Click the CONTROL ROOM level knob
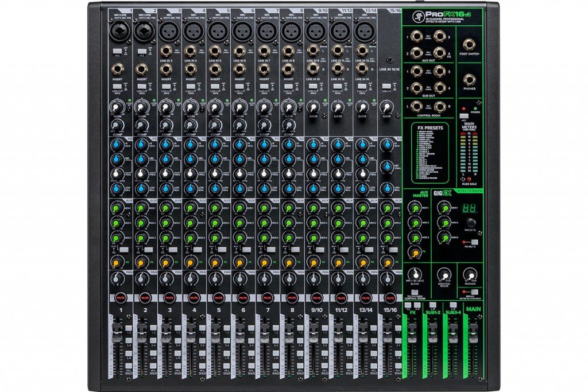588x392 pixels. [x=444, y=275]
